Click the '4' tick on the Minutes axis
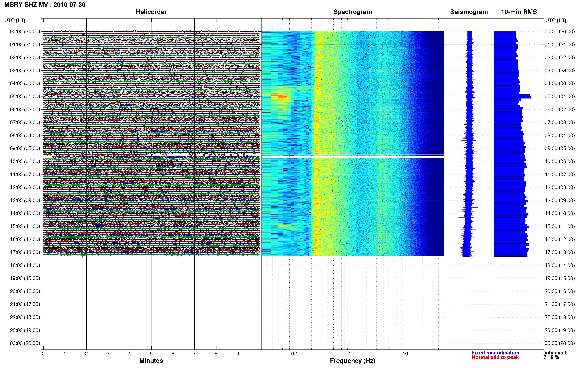This screenshot has height=368, width=588. pyautogui.click(x=130, y=354)
